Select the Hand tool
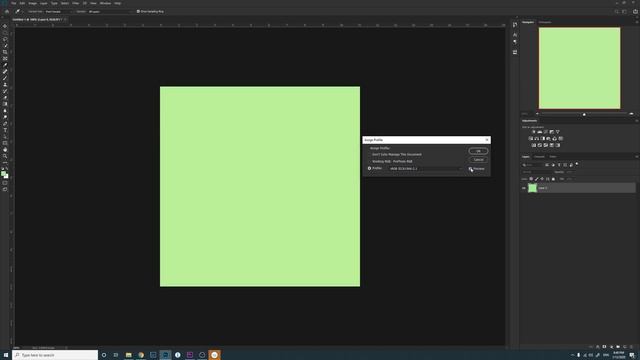Viewport: 640px width, 360px height. 5,149
